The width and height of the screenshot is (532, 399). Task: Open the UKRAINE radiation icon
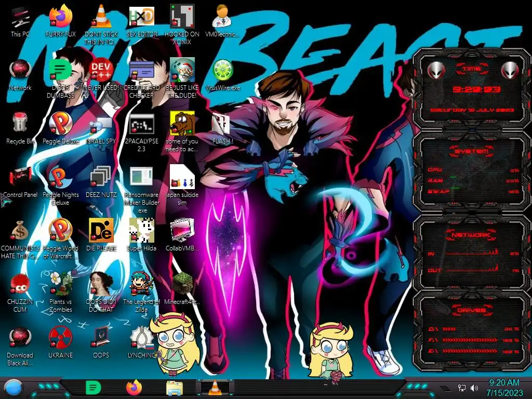[61, 343]
